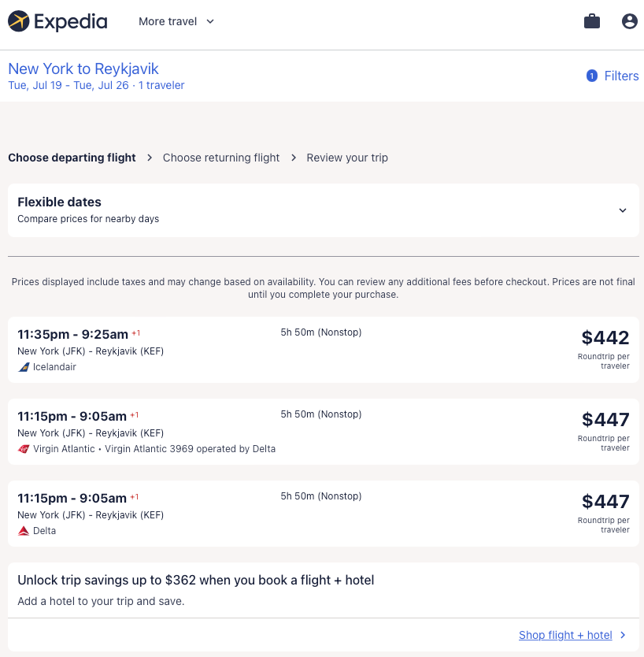Select the Virgin Atlantic 11:15pm flight
The height and width of the screenshot is (657, 644).
pyautogui.click(x=323, y=432)
